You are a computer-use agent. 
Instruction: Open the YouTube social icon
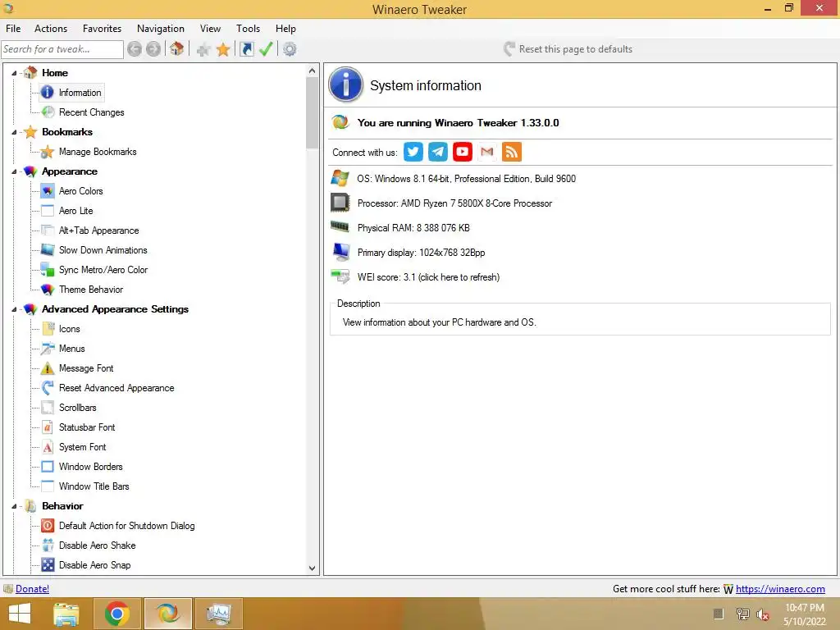463,152
